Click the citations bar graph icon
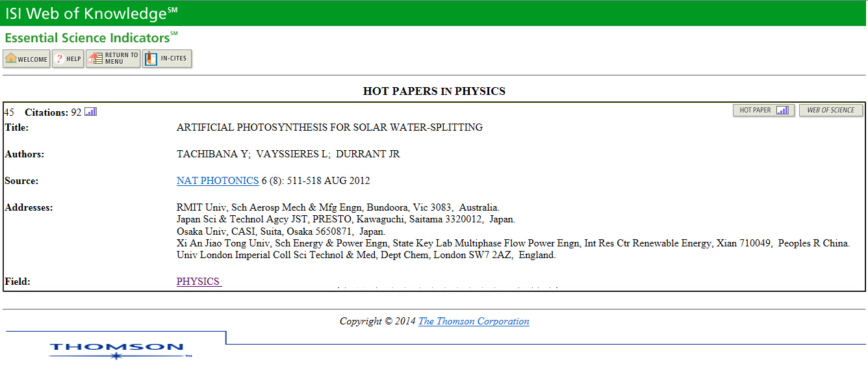 [91, 112]
